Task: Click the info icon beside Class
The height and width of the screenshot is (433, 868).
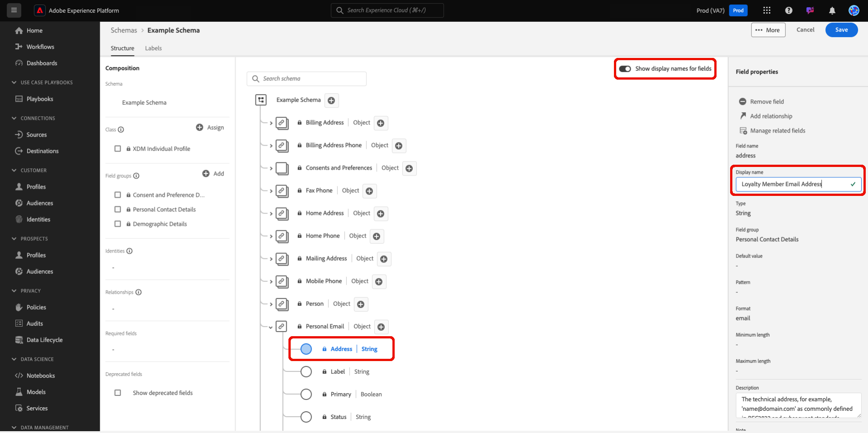Action: pos(121,129)
